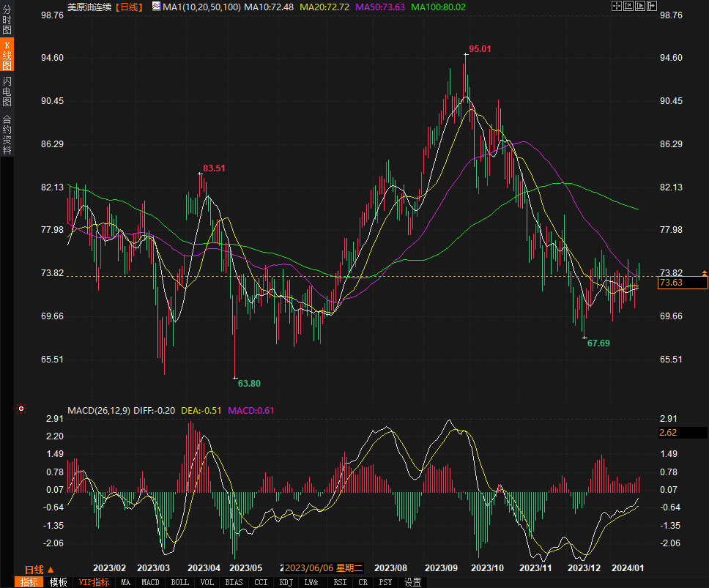Screen dimensions: 709x588
Task: Click the orange arrow marker beside price 73.63
Action: click(705, 273)
